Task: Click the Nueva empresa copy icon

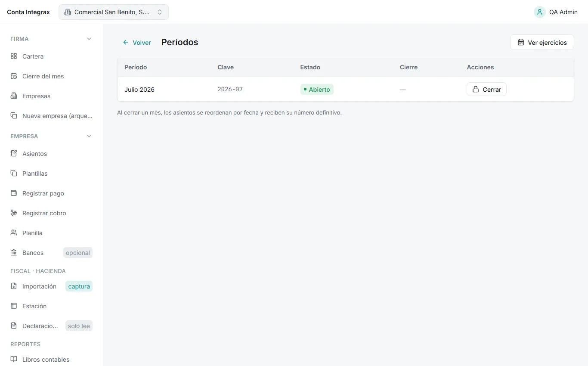Action: coord(14,116)
